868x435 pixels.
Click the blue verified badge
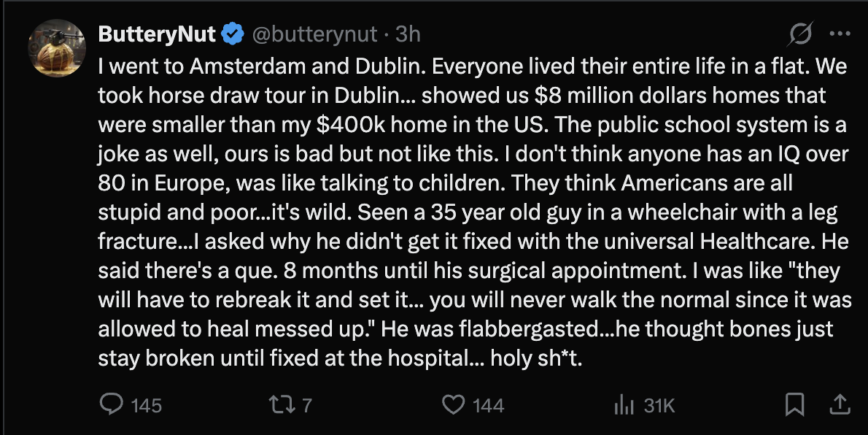233,34
